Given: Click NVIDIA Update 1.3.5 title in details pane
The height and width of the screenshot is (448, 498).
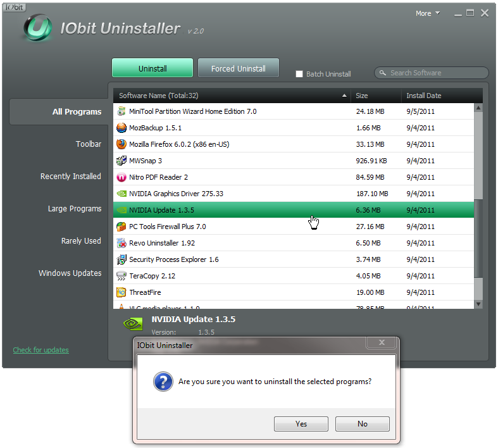Looking at the screenshot, I should click(194, 320).
